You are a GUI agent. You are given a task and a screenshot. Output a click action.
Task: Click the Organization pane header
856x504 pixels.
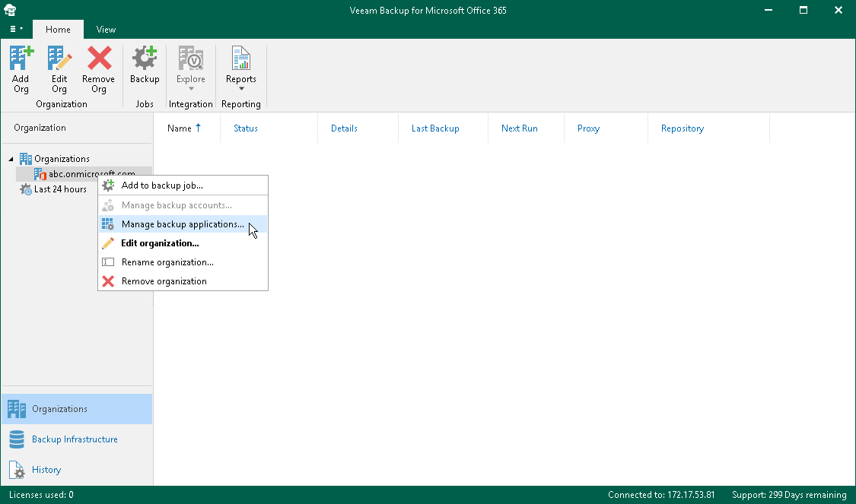[40, 128]
